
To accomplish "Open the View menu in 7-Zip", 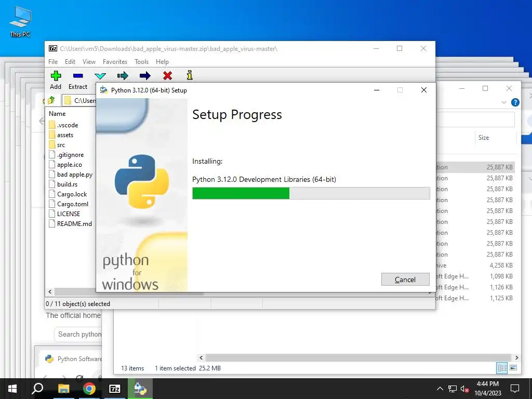I will [x=89, y=62].
